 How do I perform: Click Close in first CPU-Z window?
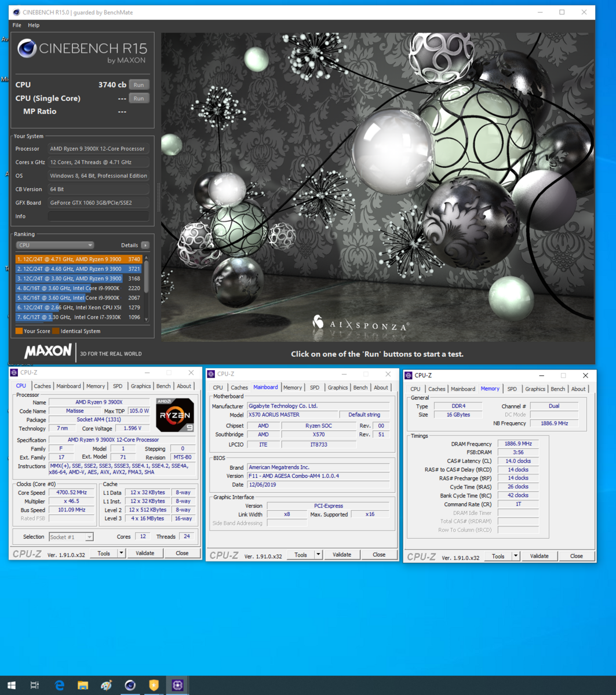click(x=182, y=553)
